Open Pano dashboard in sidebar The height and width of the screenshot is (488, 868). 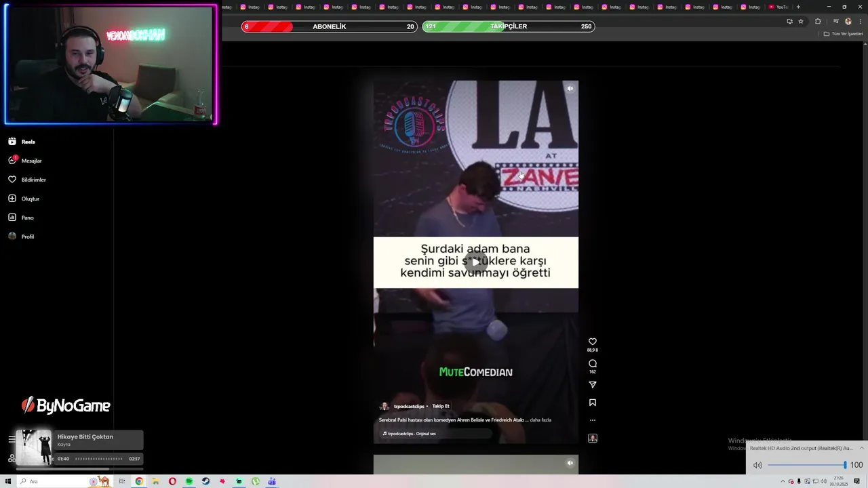pyautogui.click(x=21, y=218)
